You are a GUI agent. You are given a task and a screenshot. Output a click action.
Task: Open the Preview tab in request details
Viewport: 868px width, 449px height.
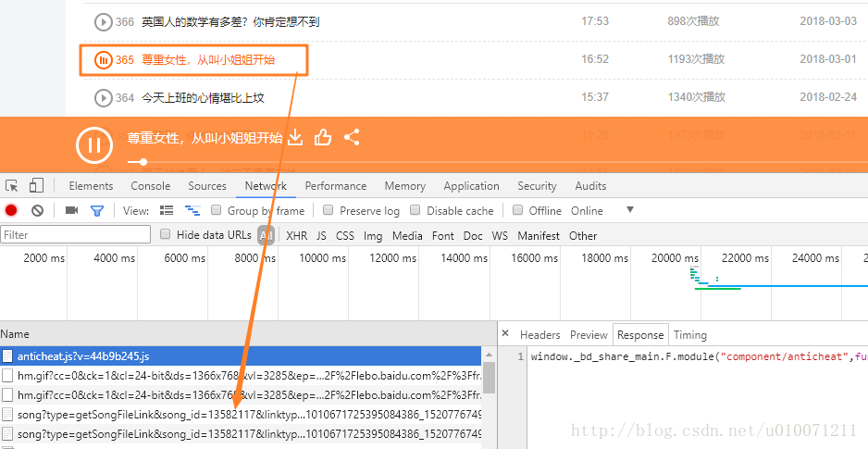[x=589, y=335]
